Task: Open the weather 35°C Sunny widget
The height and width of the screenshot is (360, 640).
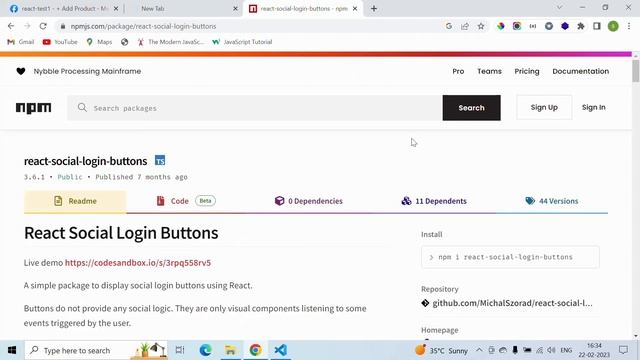Action: [441, 350]
